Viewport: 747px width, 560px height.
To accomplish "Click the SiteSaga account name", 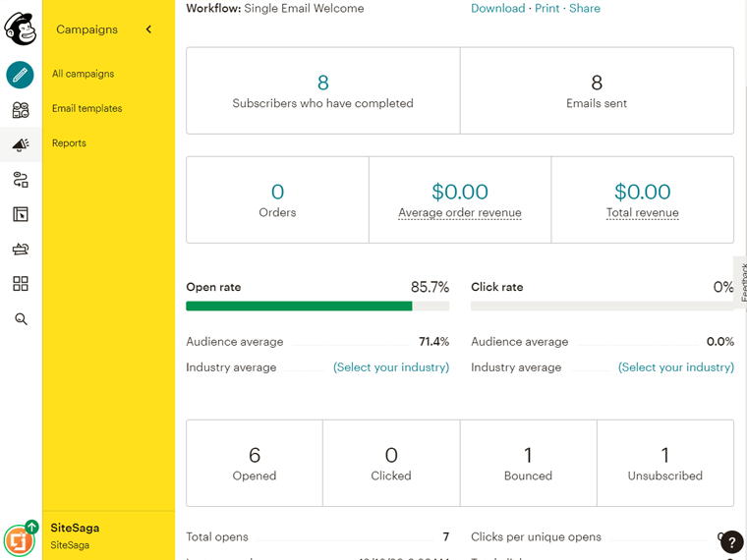I will click(75, 528).
